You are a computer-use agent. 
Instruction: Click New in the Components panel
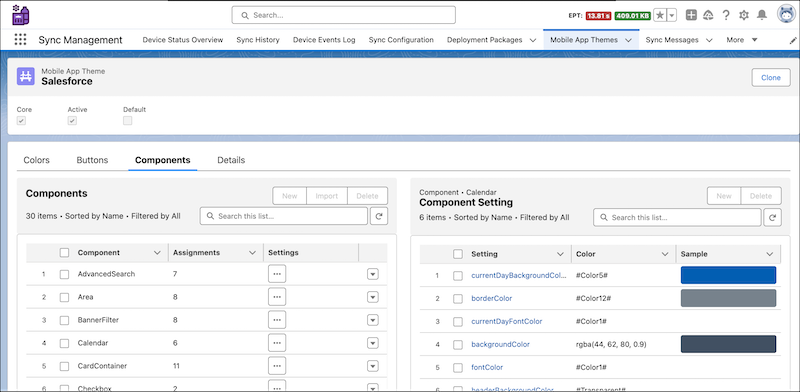tap(289, 196)
